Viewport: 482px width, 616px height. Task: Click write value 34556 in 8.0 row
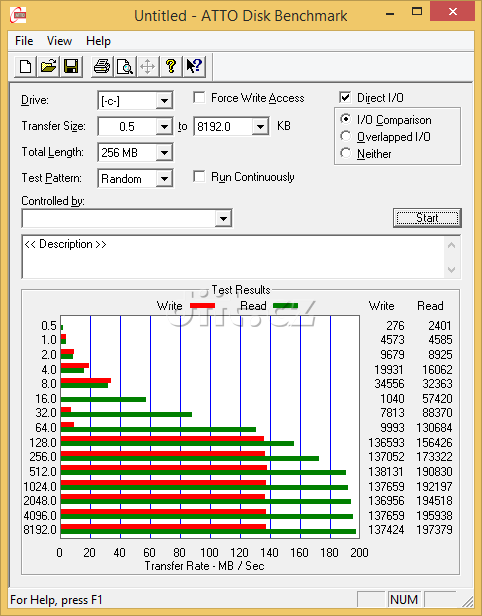[389, 383]
